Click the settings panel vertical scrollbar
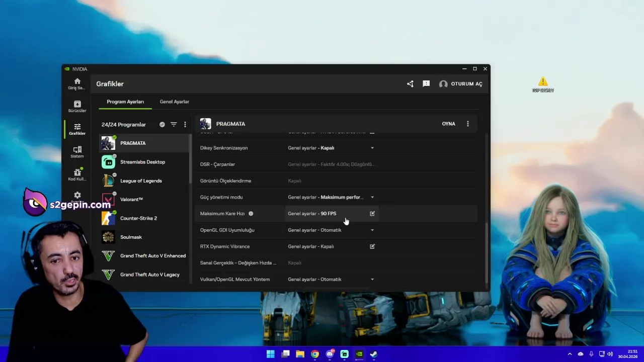 486,253
